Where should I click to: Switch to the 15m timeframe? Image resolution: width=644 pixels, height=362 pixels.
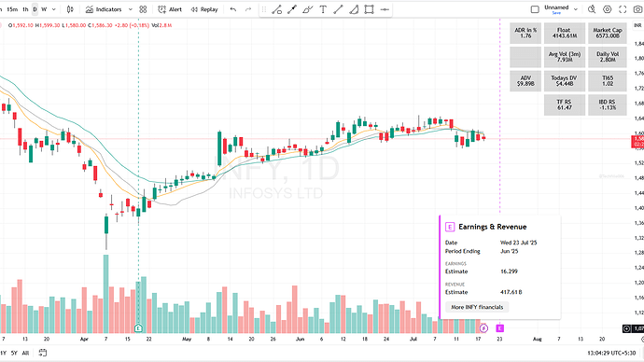12,9
